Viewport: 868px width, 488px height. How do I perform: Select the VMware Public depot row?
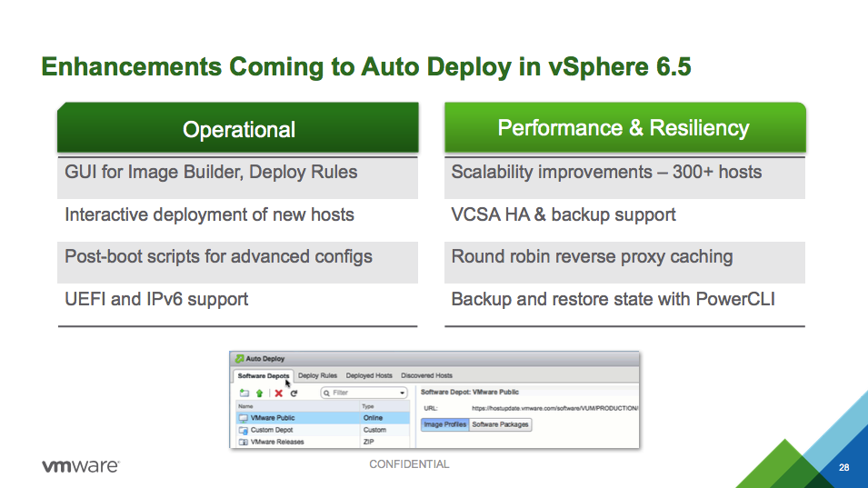coord(324,418)
